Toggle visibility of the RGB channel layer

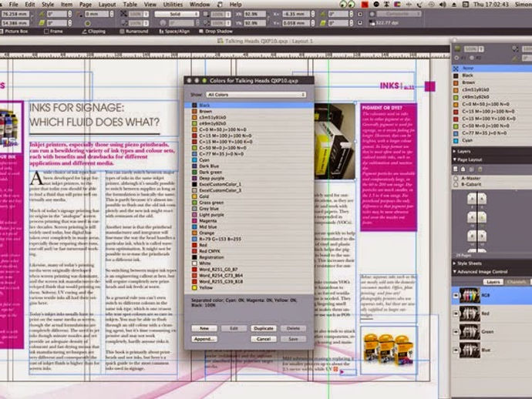456,295
